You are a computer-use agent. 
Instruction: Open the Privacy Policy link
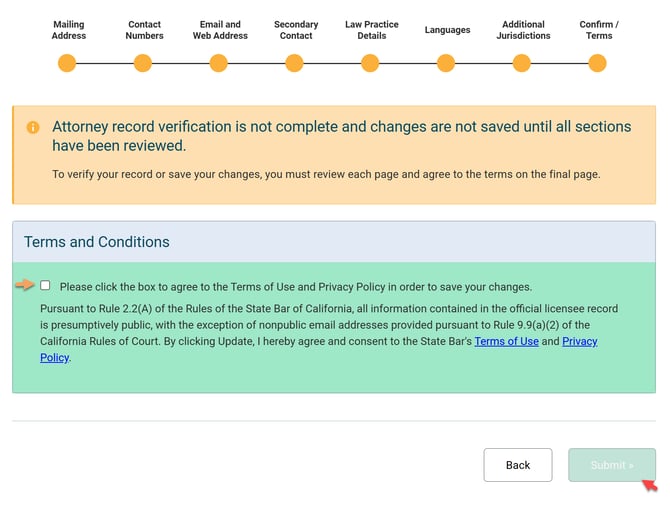(579, 342)
